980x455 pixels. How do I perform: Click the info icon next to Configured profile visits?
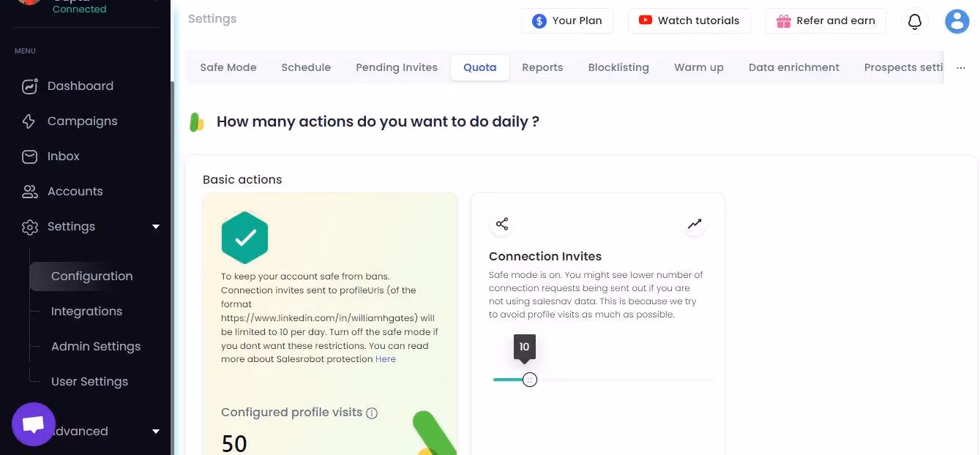coord(372,413)
